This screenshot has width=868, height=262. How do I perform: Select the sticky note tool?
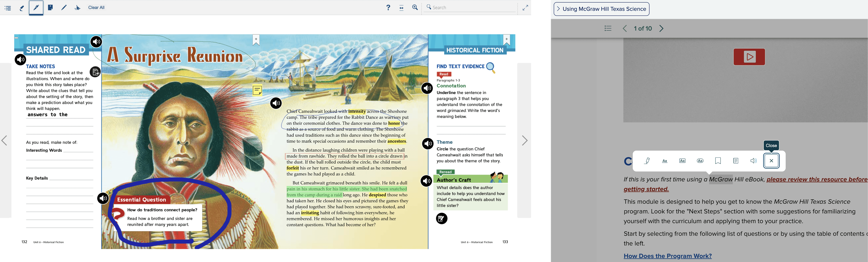point(50,7)
